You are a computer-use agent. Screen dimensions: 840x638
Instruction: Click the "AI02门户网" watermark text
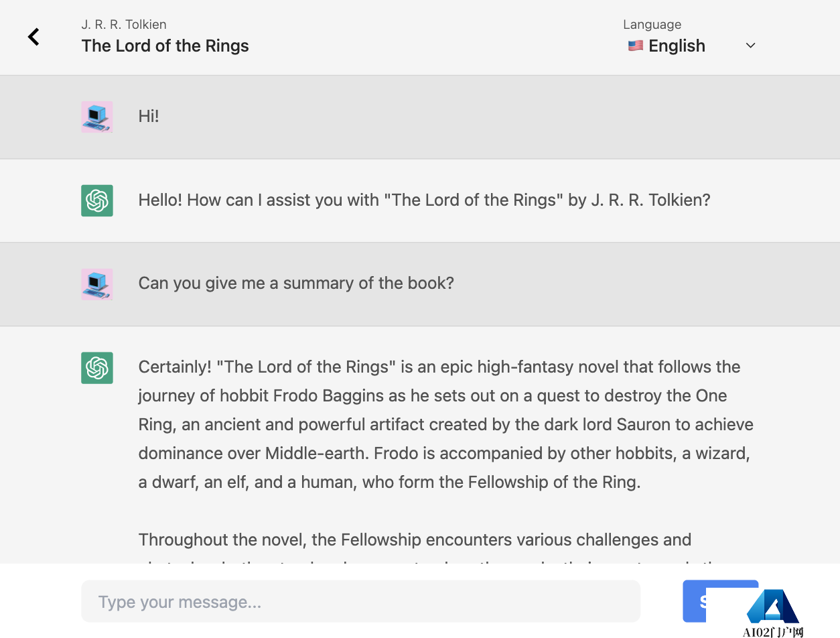pyautogui.click(x=772, y=631)
